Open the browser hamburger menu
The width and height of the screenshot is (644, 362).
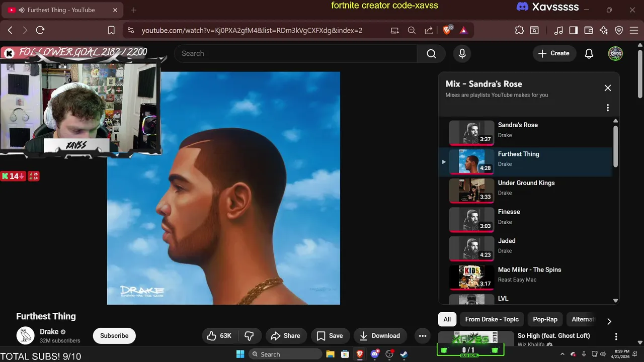(x=633, y=30)
